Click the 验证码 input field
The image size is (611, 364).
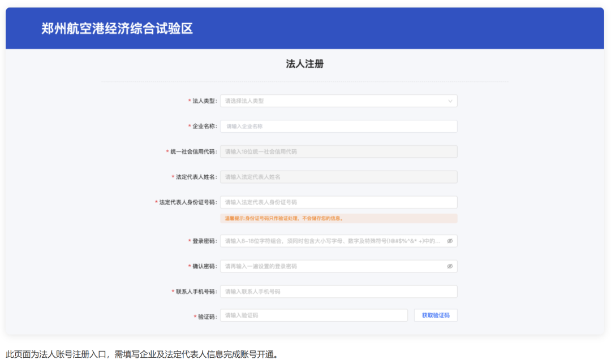click(x=313, y=315)
